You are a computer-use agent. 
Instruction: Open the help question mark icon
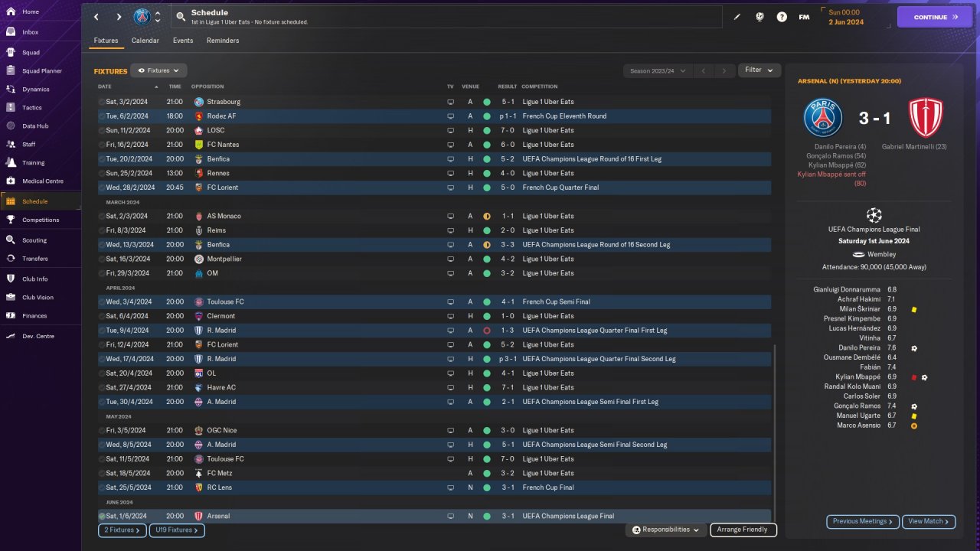click(782, 17)
